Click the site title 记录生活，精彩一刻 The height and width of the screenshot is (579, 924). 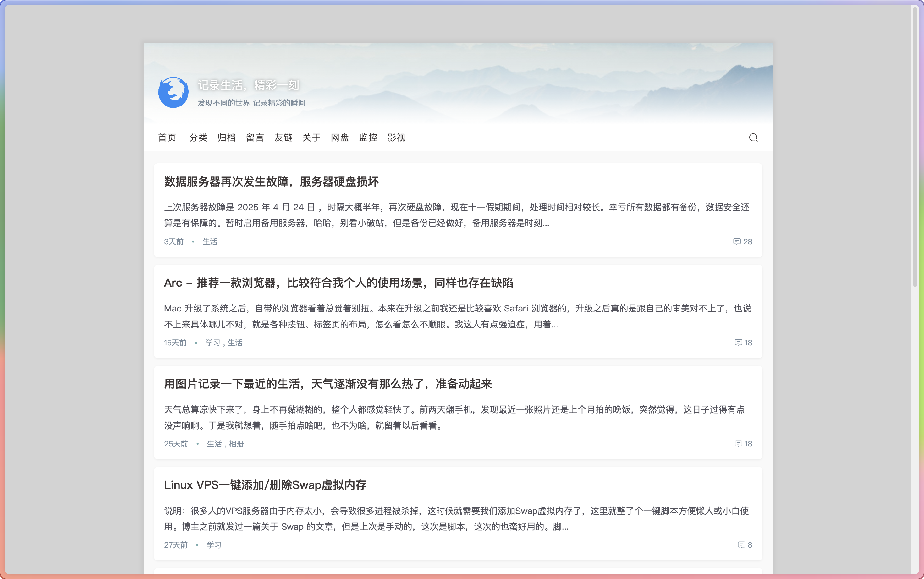click(248, 85)
